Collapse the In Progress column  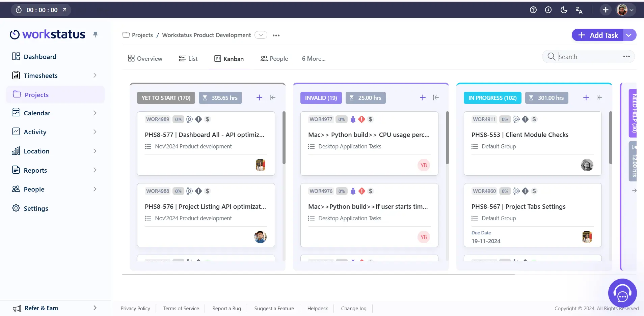coord(599,97)
